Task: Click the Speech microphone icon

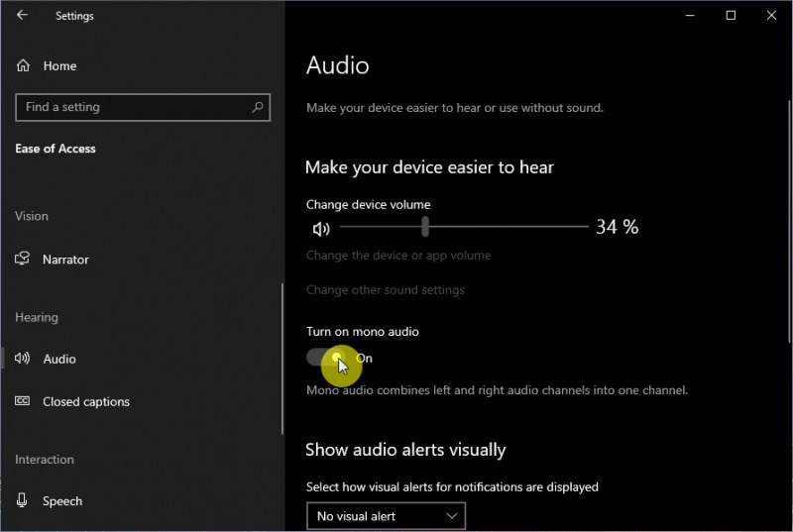Action: [23, 501]
